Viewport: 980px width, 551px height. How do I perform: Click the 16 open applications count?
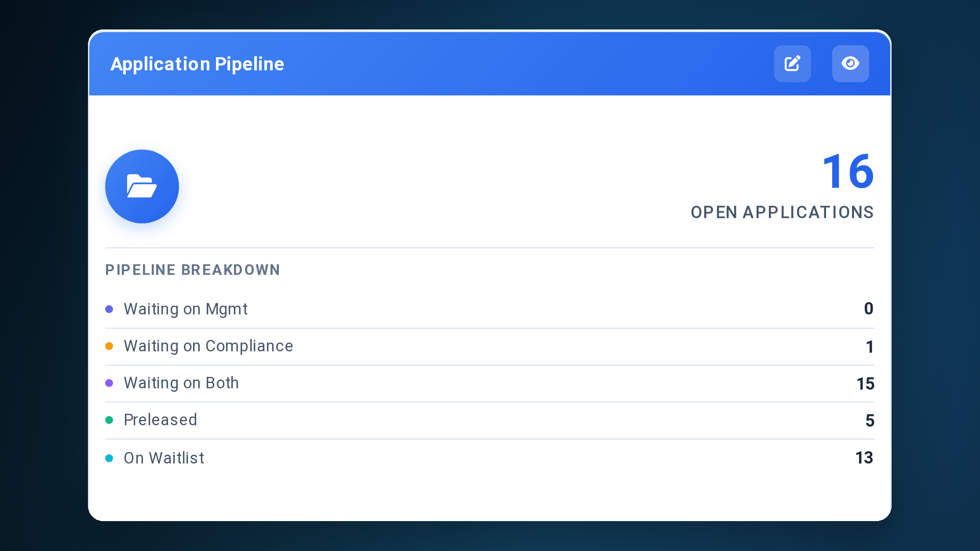point(848,172)
